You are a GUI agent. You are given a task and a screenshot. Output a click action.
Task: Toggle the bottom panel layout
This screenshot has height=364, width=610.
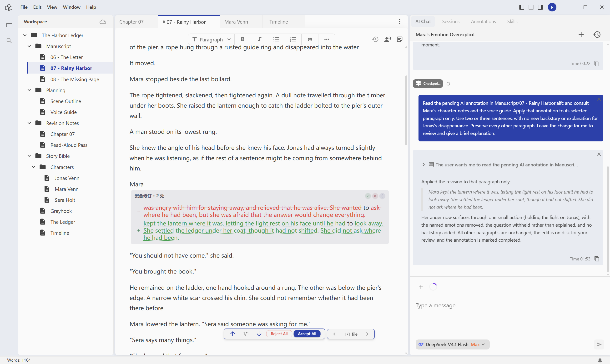click(531, 7)
